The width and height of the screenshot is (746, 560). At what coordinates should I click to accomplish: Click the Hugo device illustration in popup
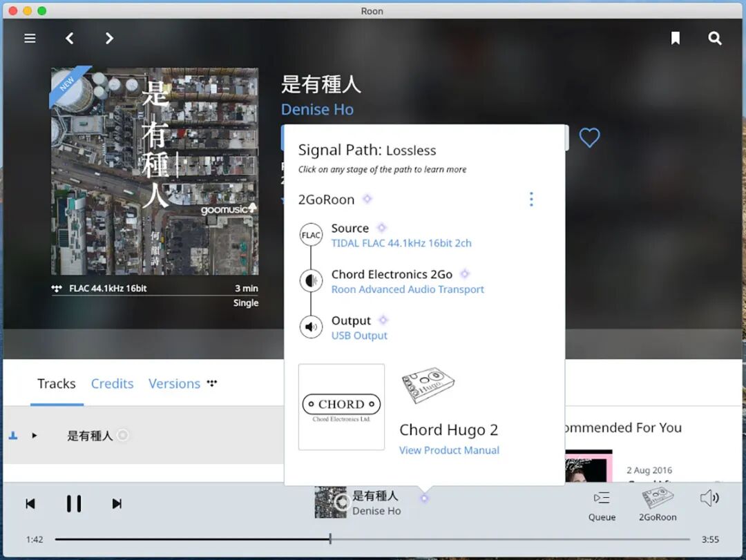[x=428, y=385]
